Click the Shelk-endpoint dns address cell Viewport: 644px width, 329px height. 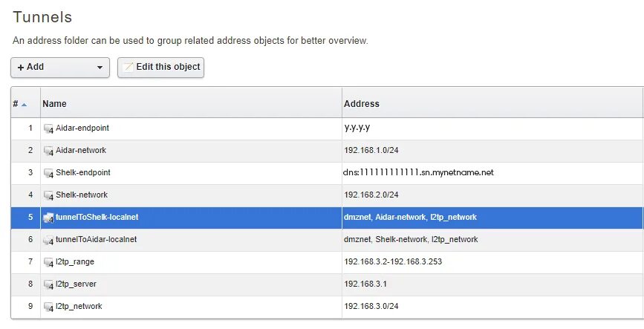click(x=419, y=172)
